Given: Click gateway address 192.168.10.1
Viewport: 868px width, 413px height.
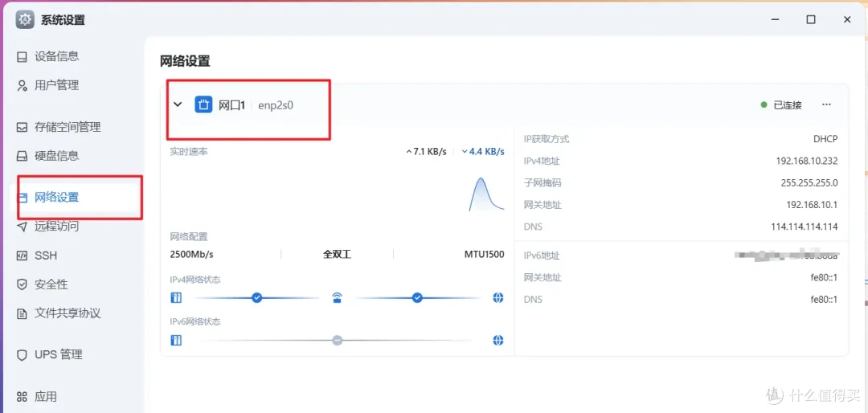Looking at the screenshot, I should point(812,205).
